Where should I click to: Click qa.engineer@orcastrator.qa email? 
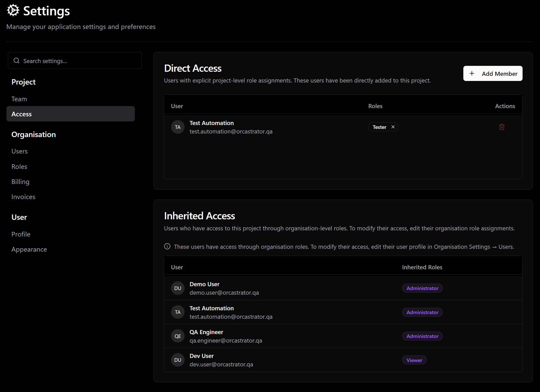click(226, 341)
